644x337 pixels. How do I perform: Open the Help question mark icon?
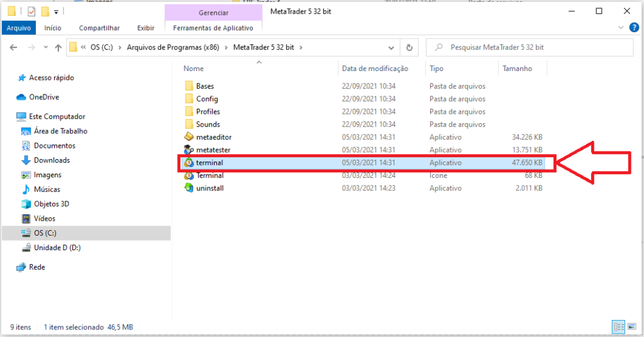coord(633,28)
